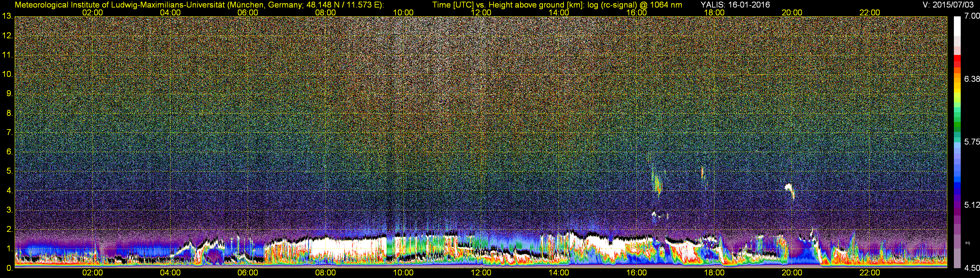Select the 22:00 label on the top time axis

click(870, 12)
